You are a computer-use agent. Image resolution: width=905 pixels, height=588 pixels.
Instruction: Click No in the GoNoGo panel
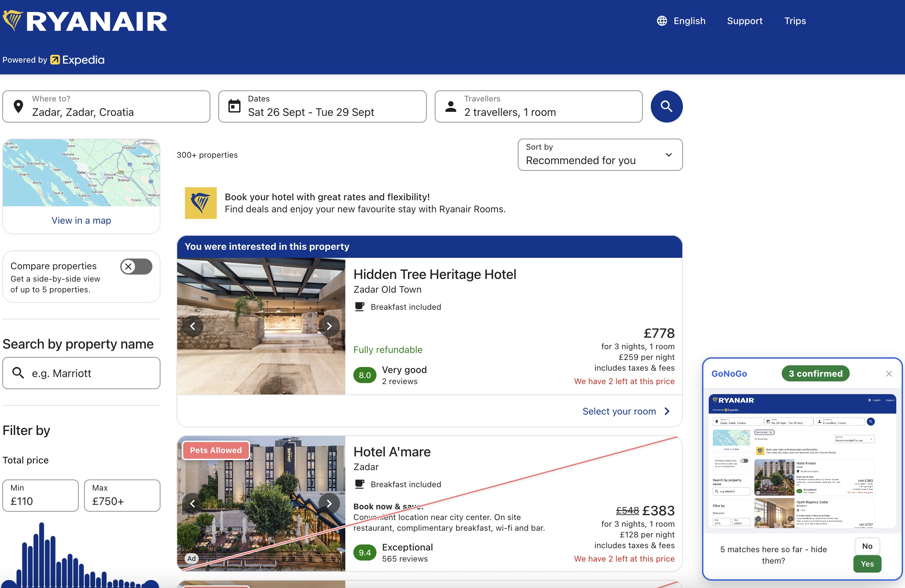[867, 546]
